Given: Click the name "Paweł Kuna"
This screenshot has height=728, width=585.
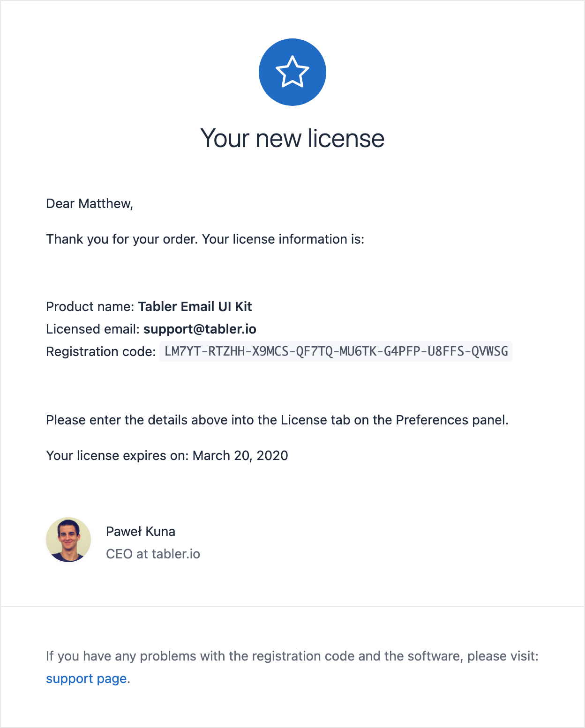Looking at the screenshot, I should tap(141, 531).
